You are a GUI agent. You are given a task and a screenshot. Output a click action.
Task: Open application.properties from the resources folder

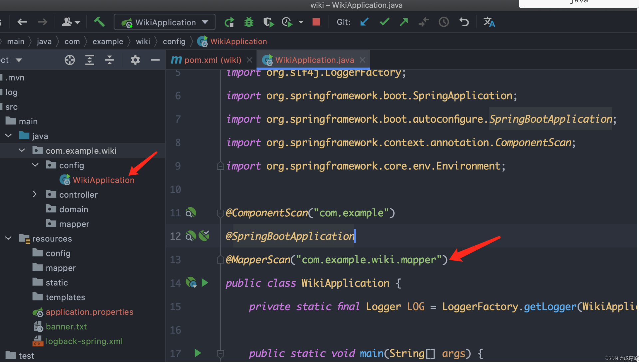(x=89, y=312)
